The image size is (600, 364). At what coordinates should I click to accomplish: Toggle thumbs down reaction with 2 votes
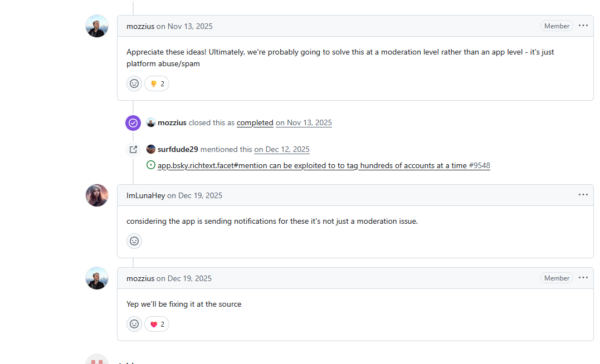(157, 83)
